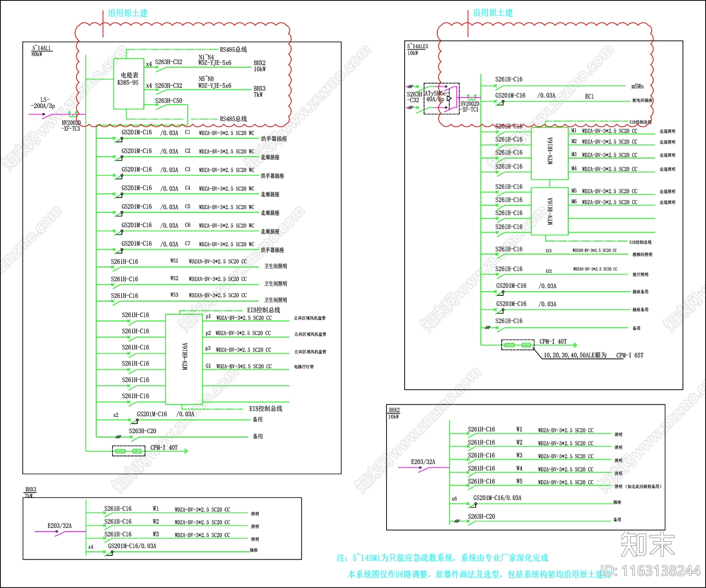Click the 5~14AL1 panel title
This screenshot has height=588, width=706.
(x=41, y=48)
